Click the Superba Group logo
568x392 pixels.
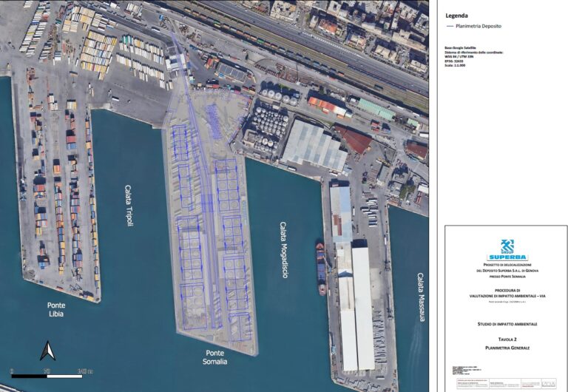point(507,250)
